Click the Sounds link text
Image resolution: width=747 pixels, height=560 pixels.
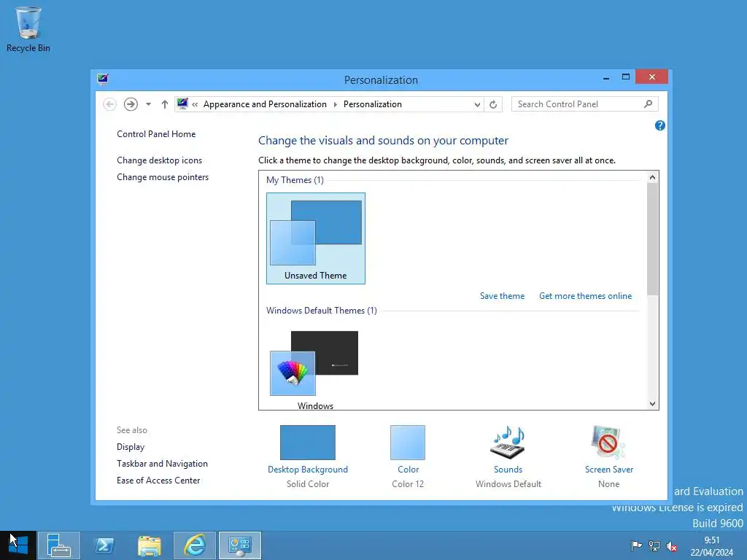point(508,470)
